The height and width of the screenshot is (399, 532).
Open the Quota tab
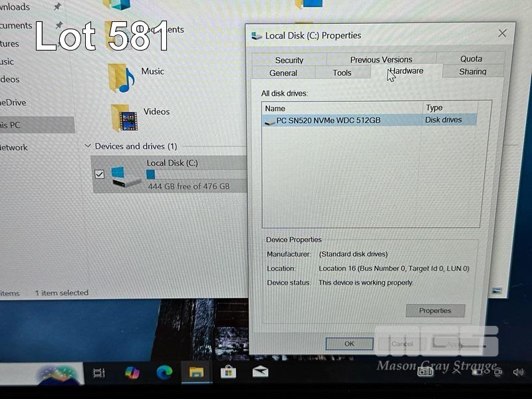[x=471, y=59]
